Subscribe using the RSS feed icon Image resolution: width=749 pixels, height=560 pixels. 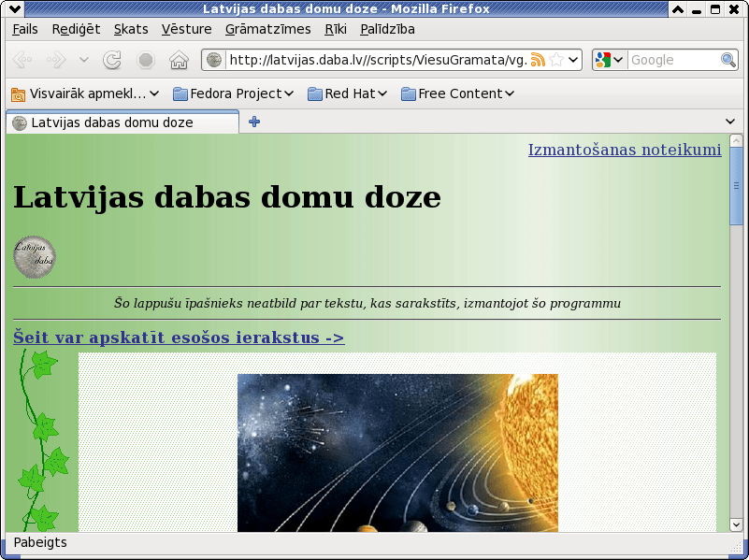click(538, 60)
